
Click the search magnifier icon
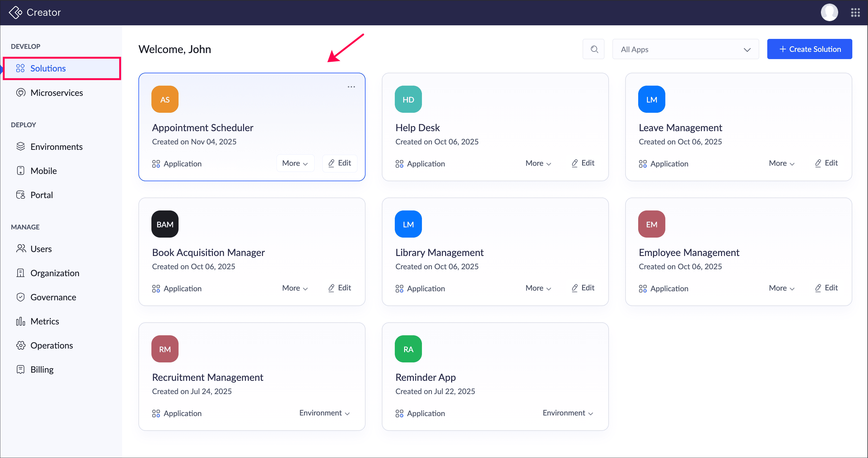click(594, 49)
